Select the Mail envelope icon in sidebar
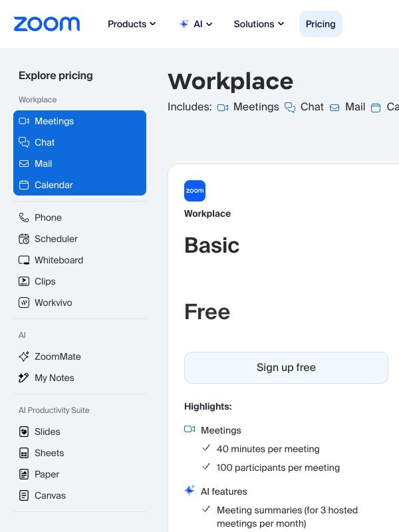 24,164
